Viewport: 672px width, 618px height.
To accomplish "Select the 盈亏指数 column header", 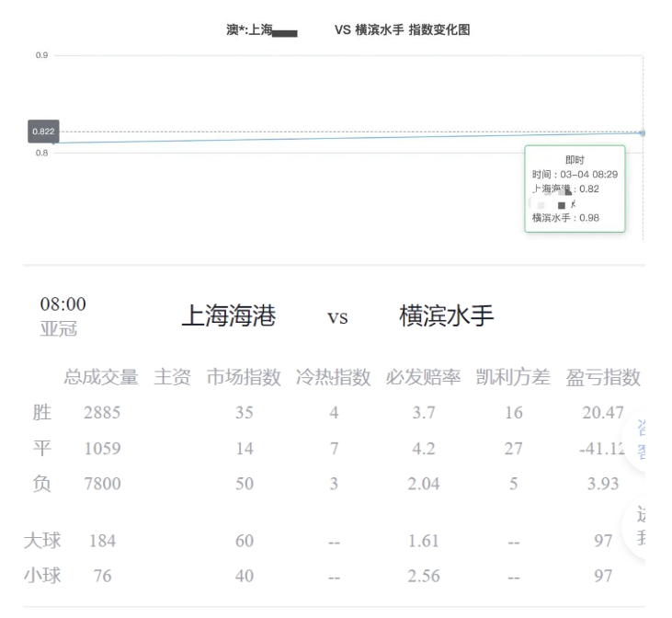I will 603,377.
